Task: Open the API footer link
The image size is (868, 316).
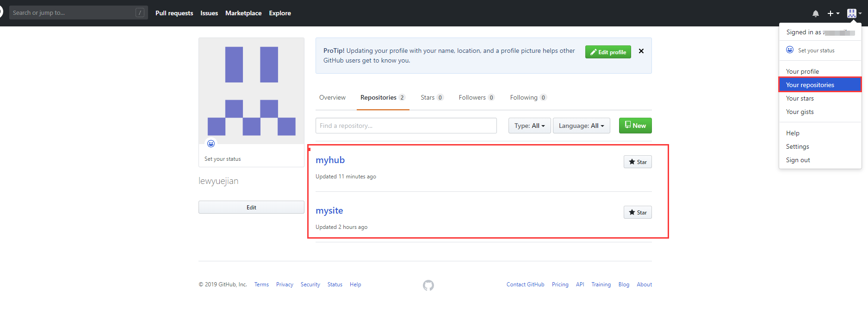Action: [580, 284]
